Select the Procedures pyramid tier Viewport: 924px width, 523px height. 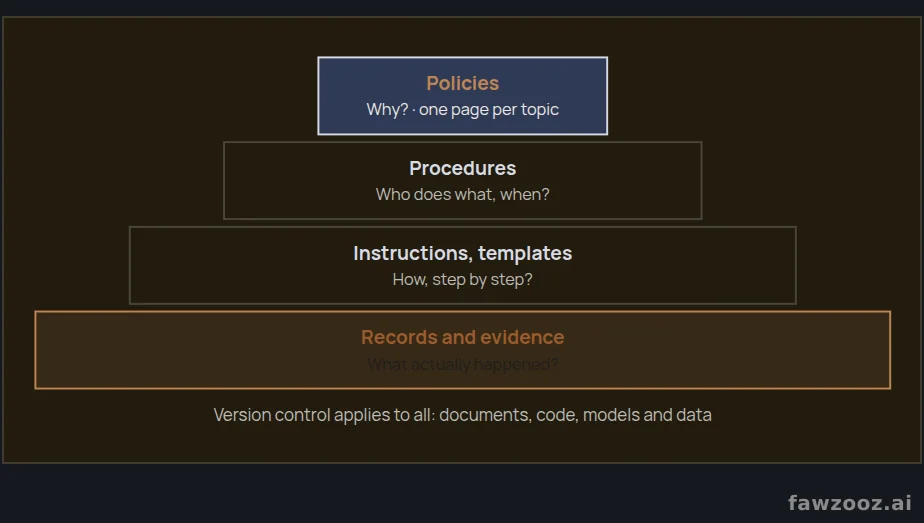coord(463,180)
